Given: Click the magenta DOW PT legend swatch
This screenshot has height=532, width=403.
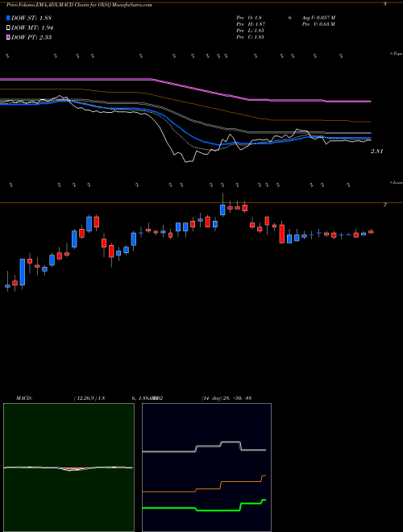Looking at the screenshot, I should [9, 37].
